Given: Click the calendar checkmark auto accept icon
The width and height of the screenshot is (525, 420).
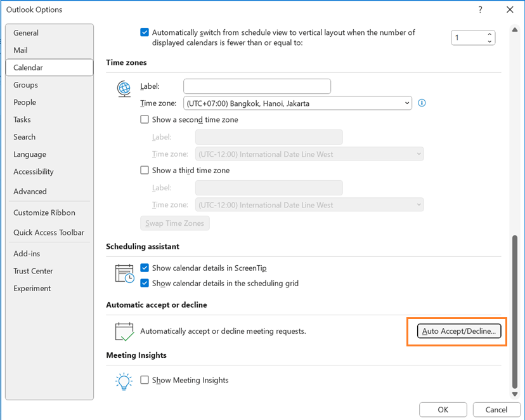Looking at the screenshot, I should (124, 332).
